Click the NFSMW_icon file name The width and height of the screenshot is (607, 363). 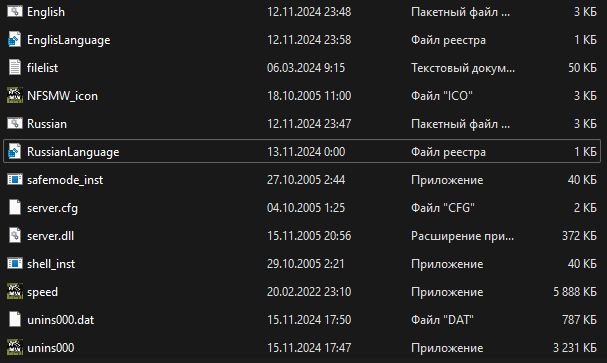click(x=62, y=96)
